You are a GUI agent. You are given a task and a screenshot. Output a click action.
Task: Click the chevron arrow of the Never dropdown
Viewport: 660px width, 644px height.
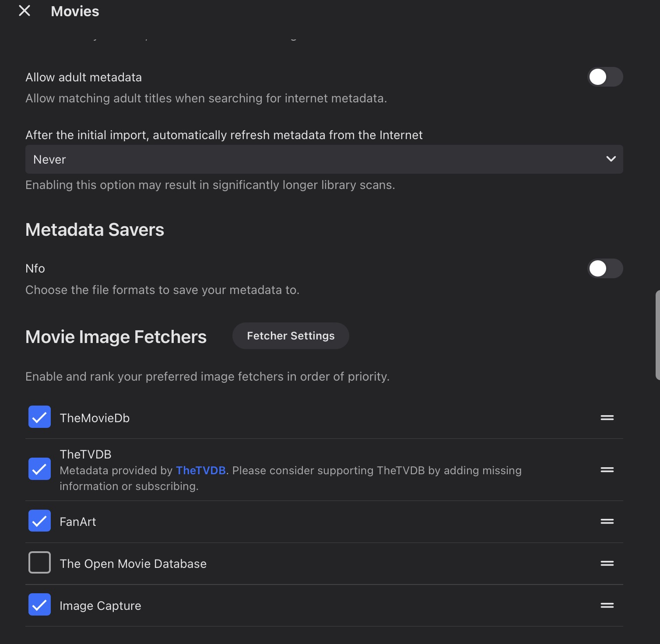pyautogui.click(x=611, y=159)
